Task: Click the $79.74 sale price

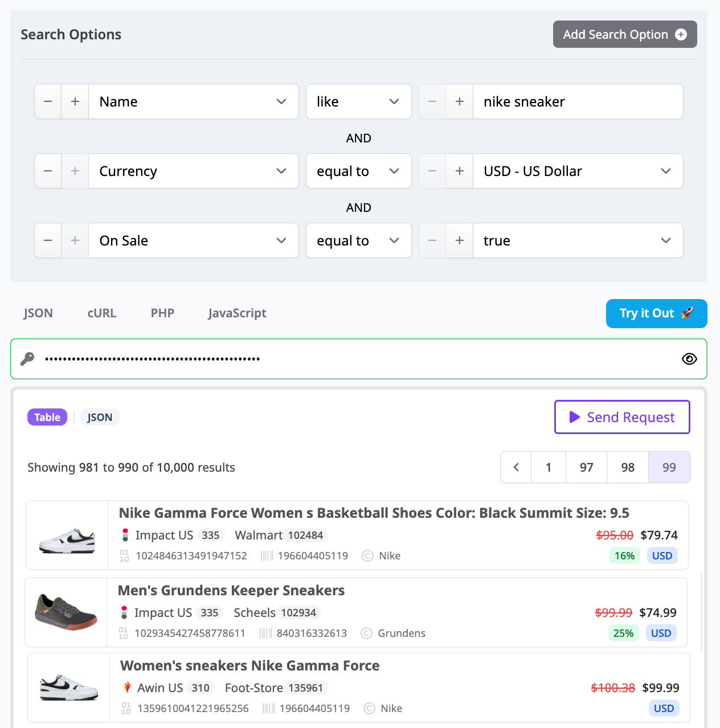Action: (659, 535)
